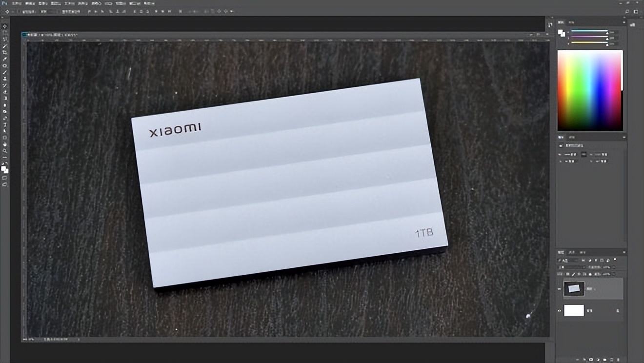Add a layer mask in Layers panel
Image resolution: width=644 pixels, height=363 pixels.
coord(591,360)
